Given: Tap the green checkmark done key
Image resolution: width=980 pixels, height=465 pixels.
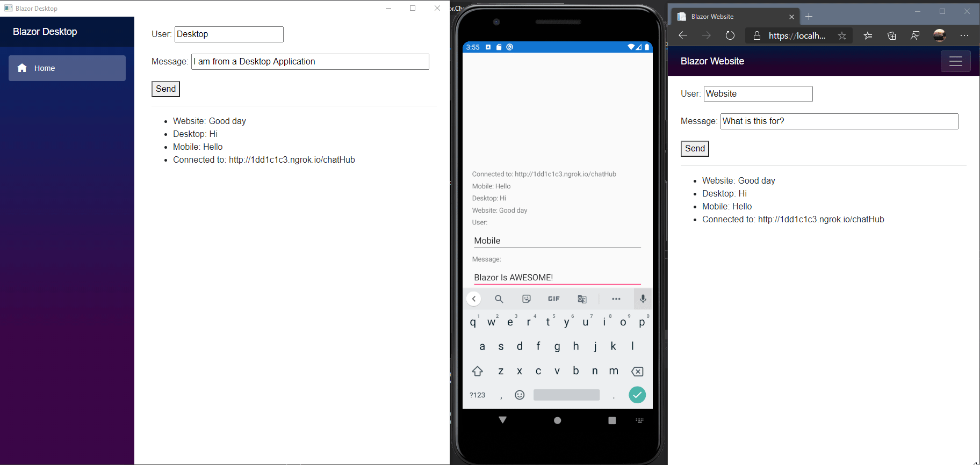Looking at the screenshot, I should (637, 395).
